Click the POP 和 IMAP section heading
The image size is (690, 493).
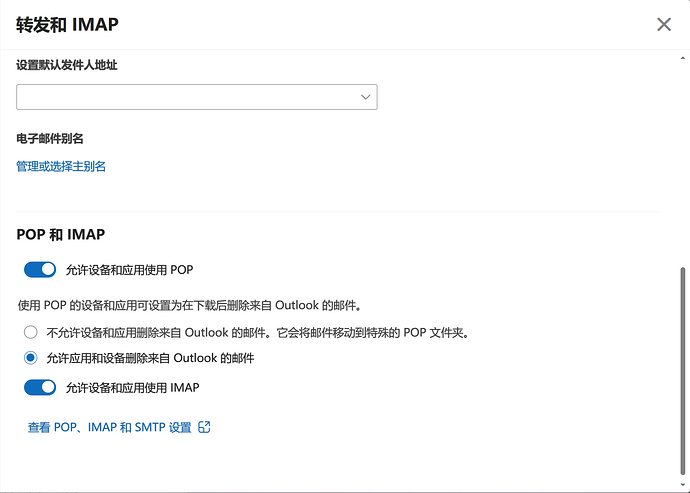61,235
